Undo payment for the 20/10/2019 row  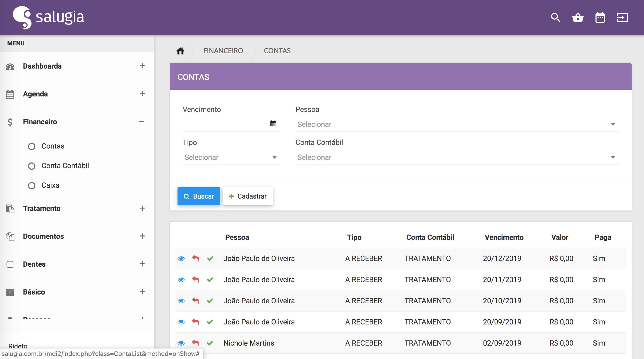coord(196,301)
